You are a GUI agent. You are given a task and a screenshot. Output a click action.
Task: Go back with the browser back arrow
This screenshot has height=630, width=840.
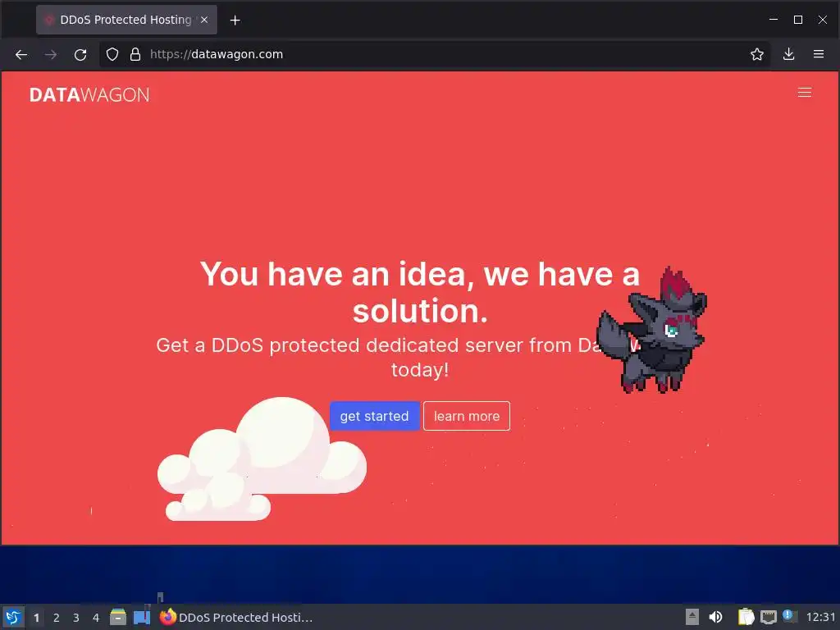[21, 54]
